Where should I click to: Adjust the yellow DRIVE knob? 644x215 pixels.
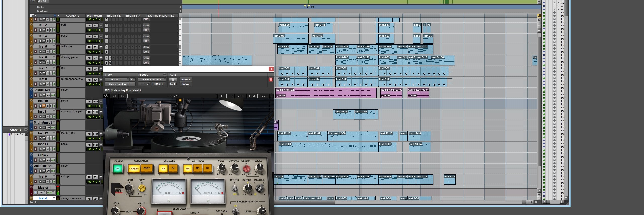point(142,188)
